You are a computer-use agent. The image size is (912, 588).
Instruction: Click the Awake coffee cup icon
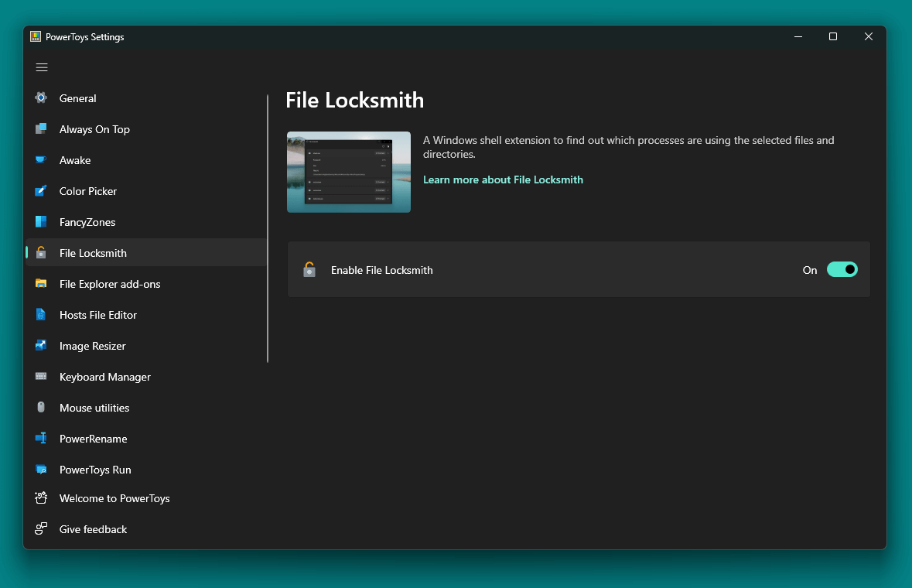coord(41,159)
